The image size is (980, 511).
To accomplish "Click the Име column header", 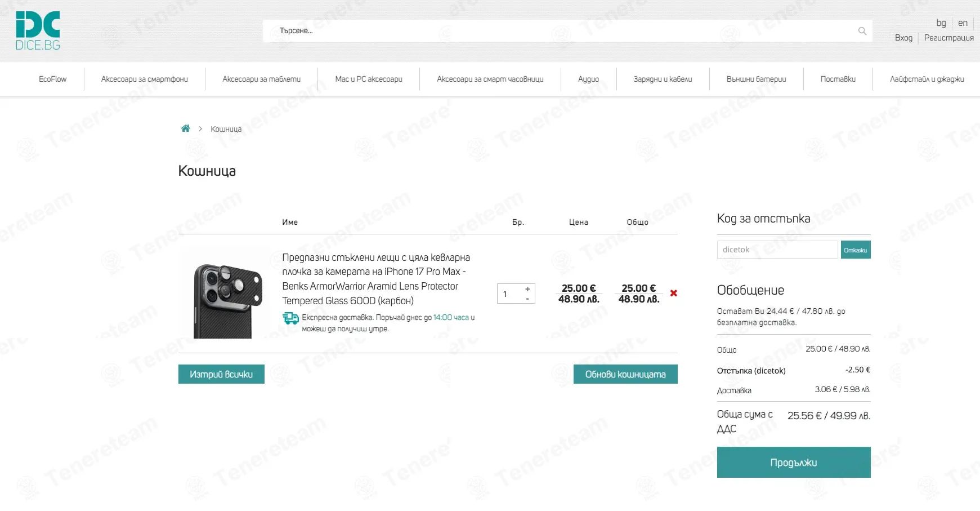I will [290, 222].
